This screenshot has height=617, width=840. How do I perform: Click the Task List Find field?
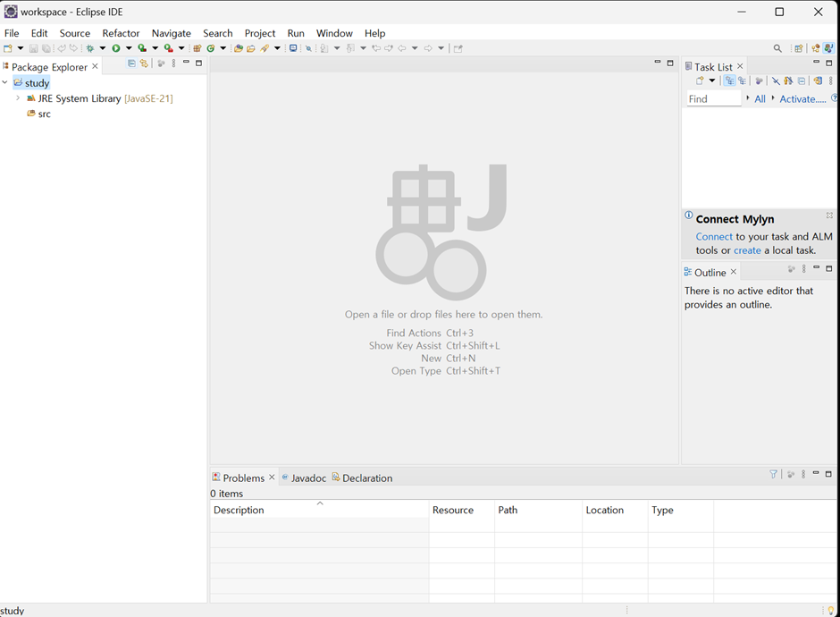(x=714, y=98)
